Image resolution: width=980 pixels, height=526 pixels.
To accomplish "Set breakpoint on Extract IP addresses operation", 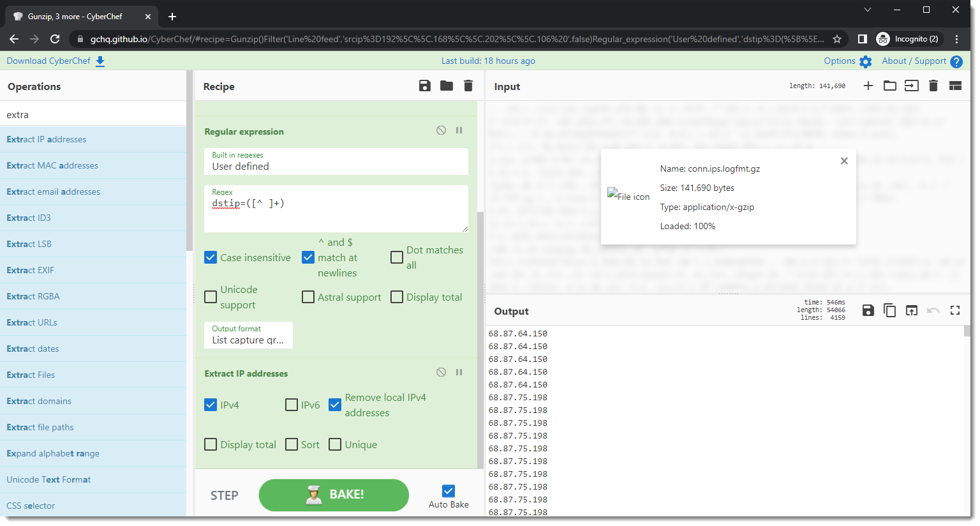I will (x=459, y=372).
